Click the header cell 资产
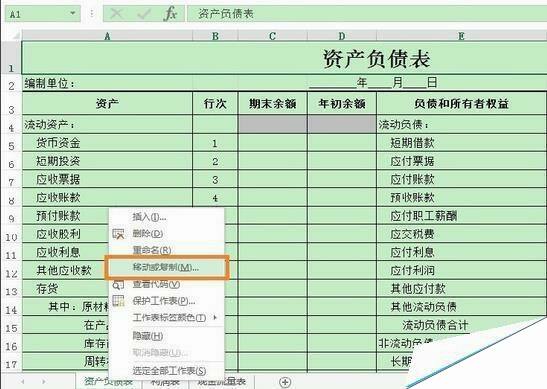547x389 pixels. [x=107, y=103]
